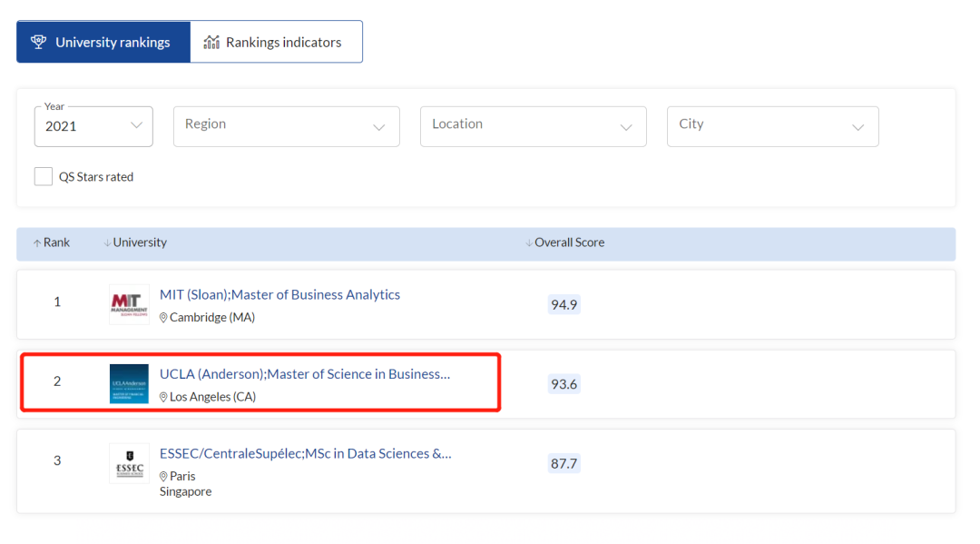Click rank number 2 in UCLA row
The image size is (980, 544).
click(57, 381)
